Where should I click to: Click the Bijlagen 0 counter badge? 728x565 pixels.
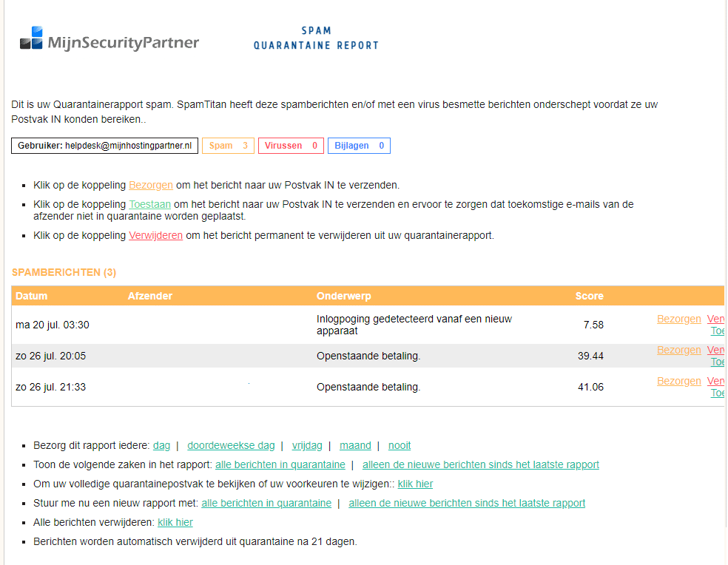[x=359, y=146]
